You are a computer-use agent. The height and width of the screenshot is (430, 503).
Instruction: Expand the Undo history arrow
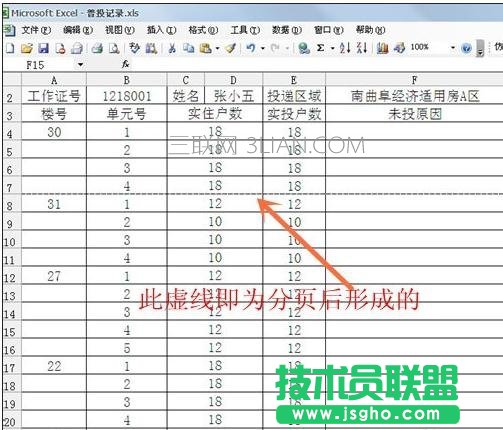pos(263,49)
